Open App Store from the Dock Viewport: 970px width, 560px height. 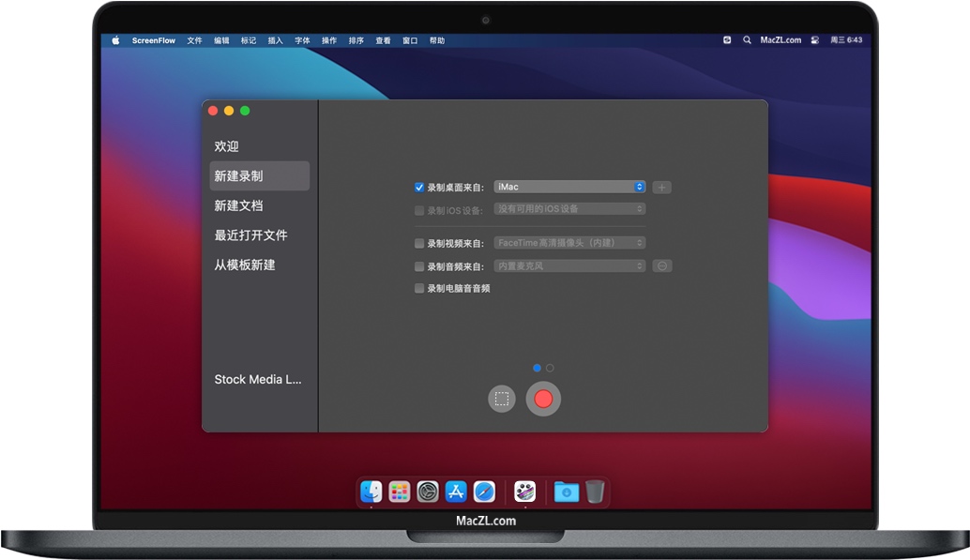point(456,492)
